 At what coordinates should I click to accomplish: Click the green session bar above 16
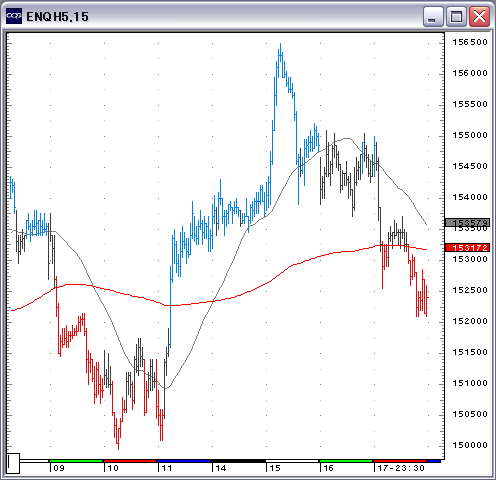(346, 461)
